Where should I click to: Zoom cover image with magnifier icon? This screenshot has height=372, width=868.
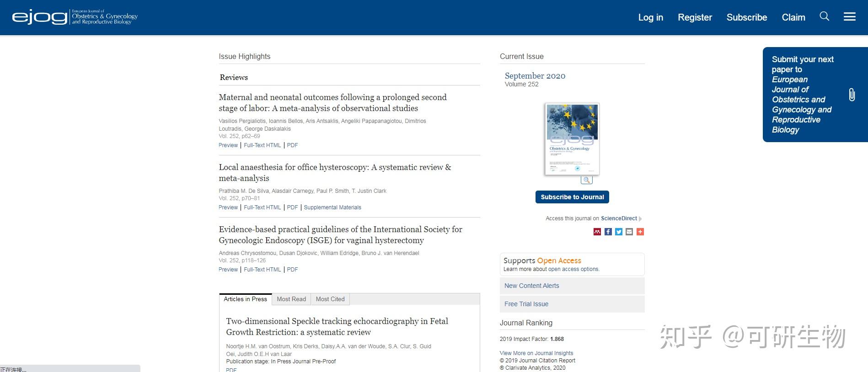point(586,180)
